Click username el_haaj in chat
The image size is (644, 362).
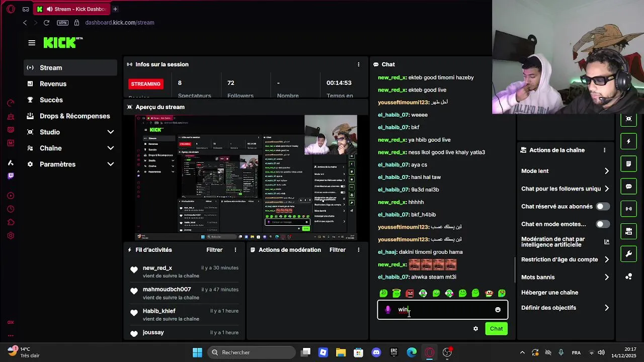(387, 252)
